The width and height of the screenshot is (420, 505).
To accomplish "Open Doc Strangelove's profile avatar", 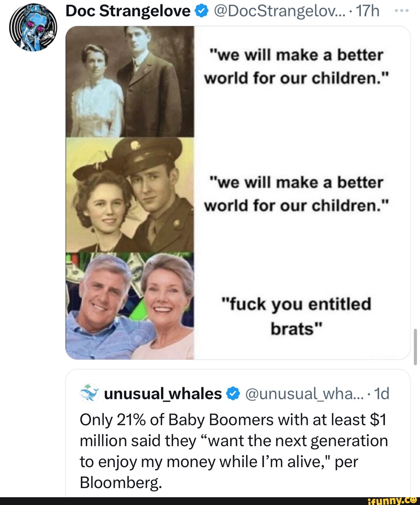I will coord(33,28).
